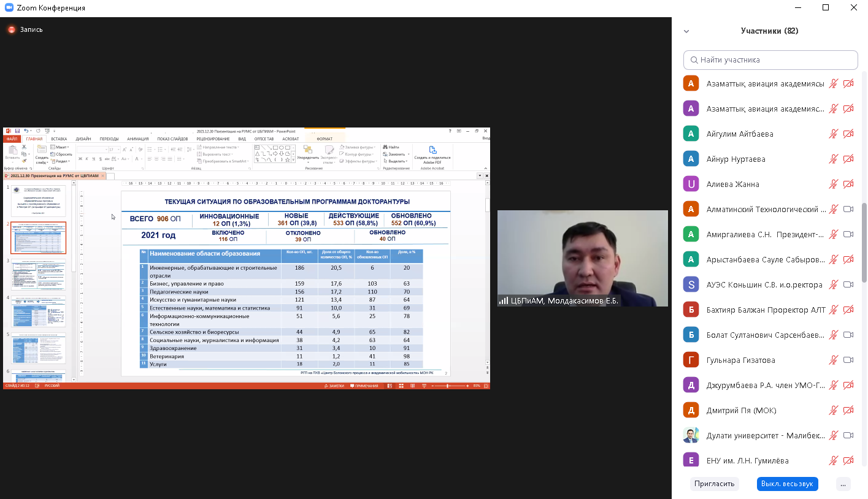This screenshot has width=868, height=499.
Task: Open the Упорядочить dropdown in the ribbon
Action: coord(308,158)
